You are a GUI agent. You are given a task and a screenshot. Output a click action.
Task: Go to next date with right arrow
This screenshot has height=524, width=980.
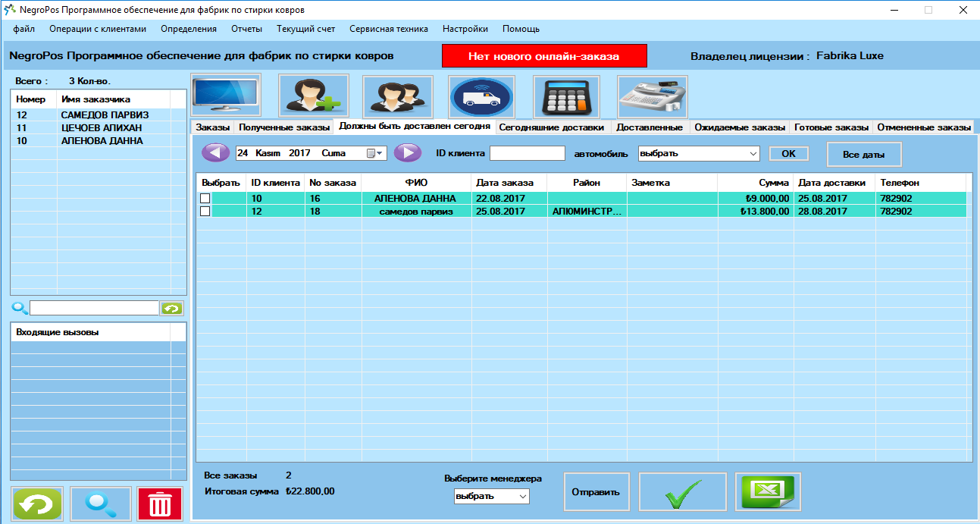(408, 152)
